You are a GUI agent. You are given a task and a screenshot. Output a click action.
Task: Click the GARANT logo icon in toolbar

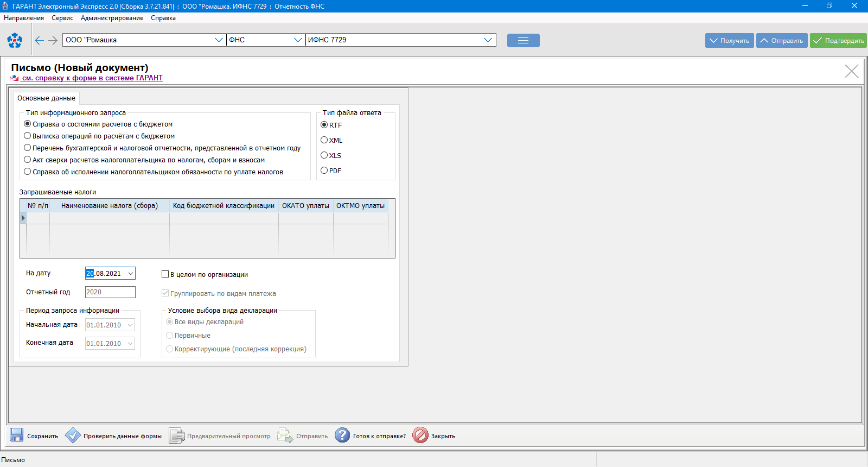coord(15,40)
